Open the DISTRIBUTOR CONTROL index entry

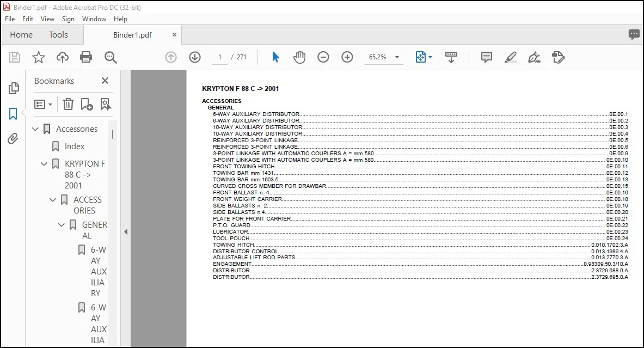point(420,251)
